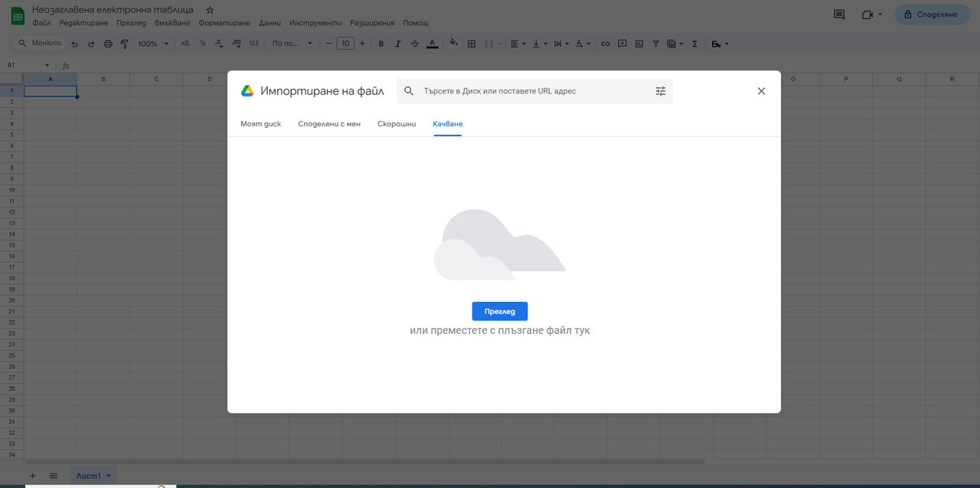Open the text wrapping dropdown
The width and height of the screenshot is (980, 488).
coord(561,44)
